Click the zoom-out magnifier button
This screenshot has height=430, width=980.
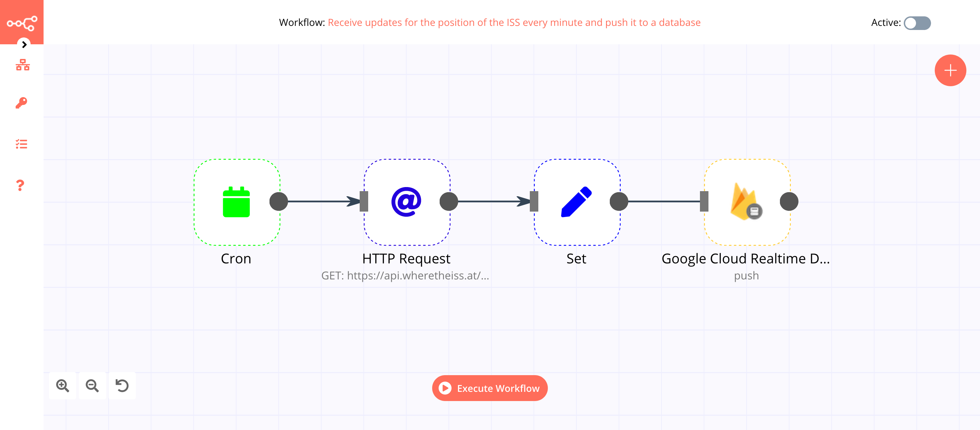pos(93,386)
